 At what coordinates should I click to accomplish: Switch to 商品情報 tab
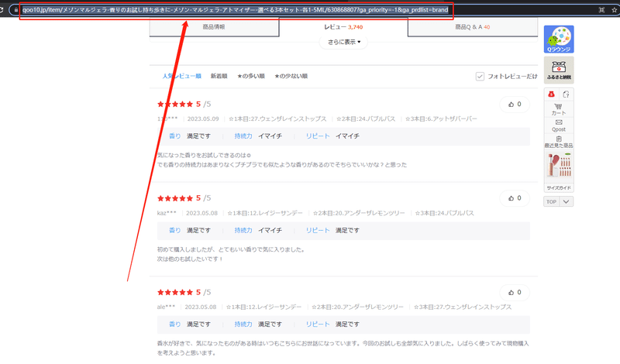click(x=214, y=27)
